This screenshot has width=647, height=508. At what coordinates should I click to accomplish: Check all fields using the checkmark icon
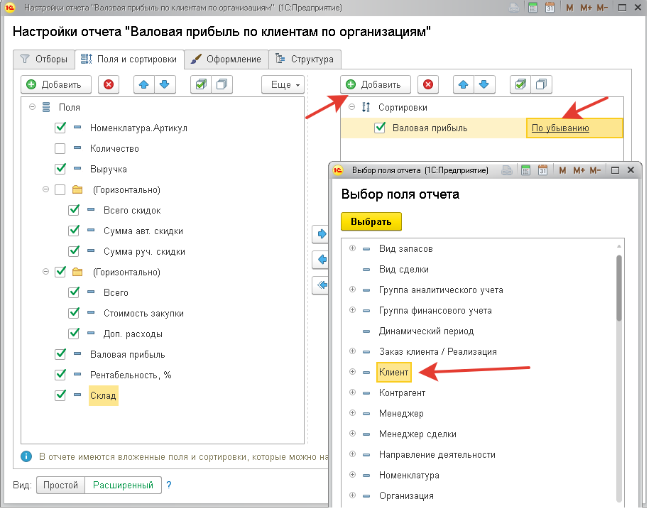tap(202, 85)
